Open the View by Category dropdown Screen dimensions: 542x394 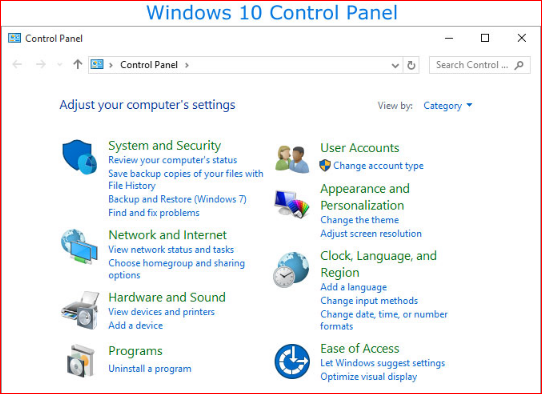coord(448,105)
